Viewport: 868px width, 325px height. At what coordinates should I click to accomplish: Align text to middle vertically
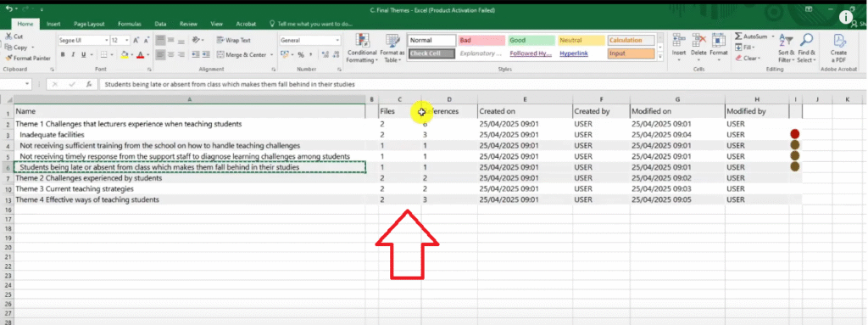(171, 40)
